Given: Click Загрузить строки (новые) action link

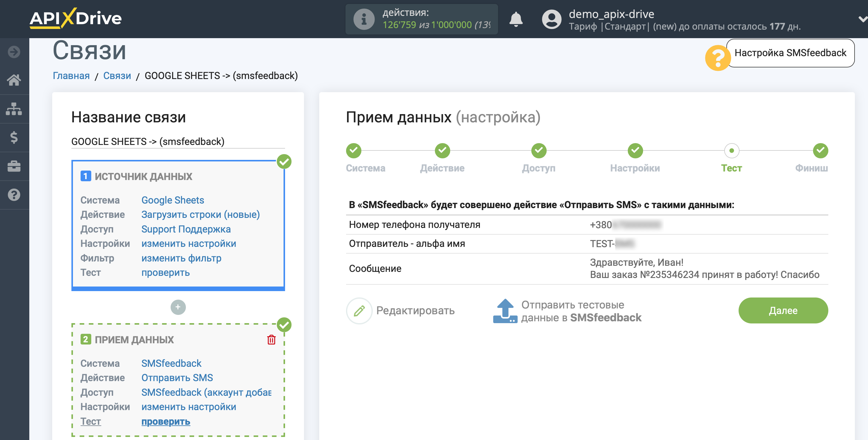Looking at the screenshot, I should pyautogui.click(x=201, y=215).
